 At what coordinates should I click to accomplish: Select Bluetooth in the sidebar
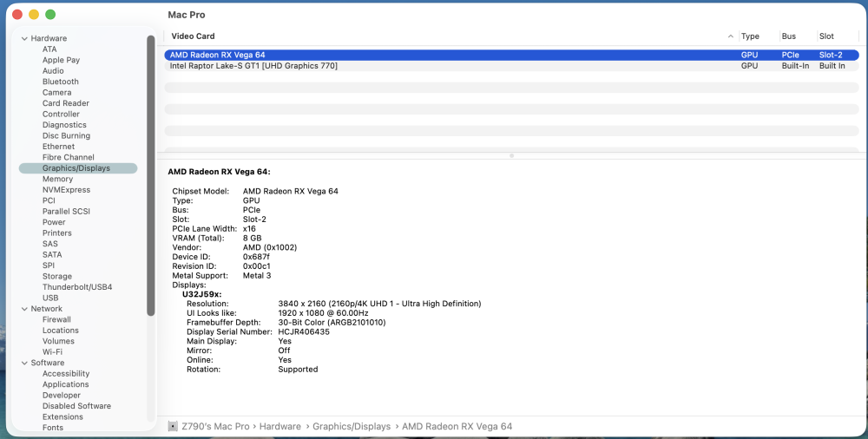(x=61, y=82)
